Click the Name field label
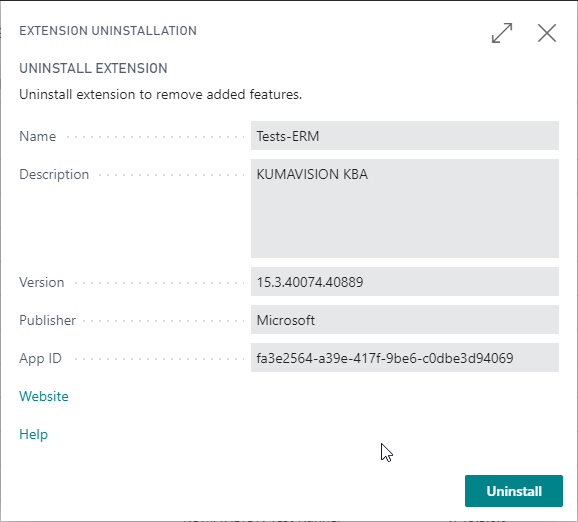The height and width of the screenshot is (522, 578). tap(38, 136)
